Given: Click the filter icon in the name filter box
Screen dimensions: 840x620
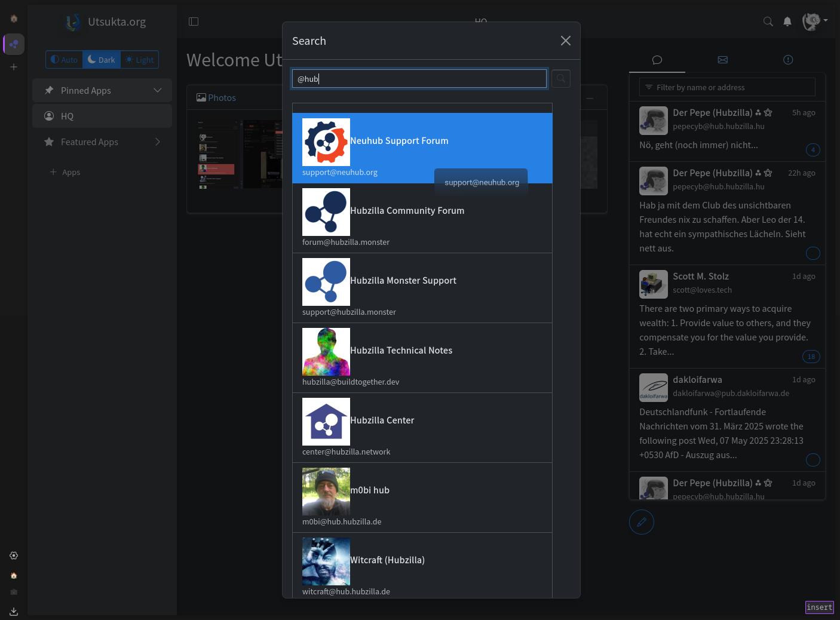Looking at the screenshot, I should (649, 87).
